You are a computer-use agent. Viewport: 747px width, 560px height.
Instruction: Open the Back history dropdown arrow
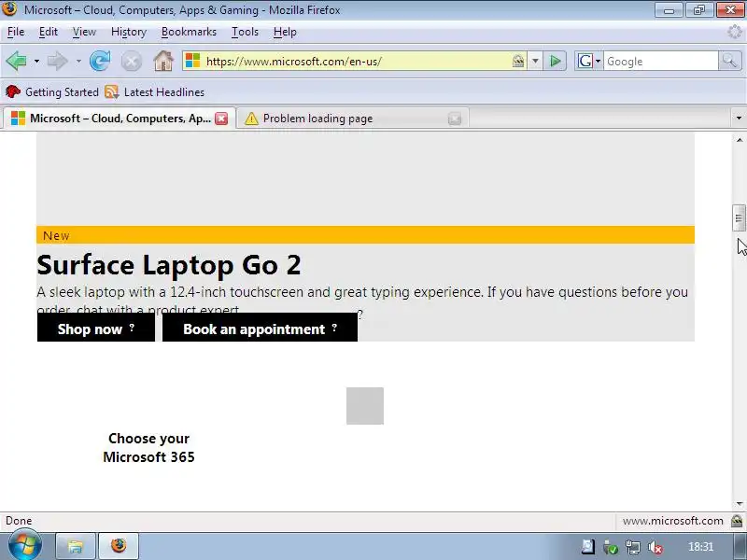pos(36,62)
